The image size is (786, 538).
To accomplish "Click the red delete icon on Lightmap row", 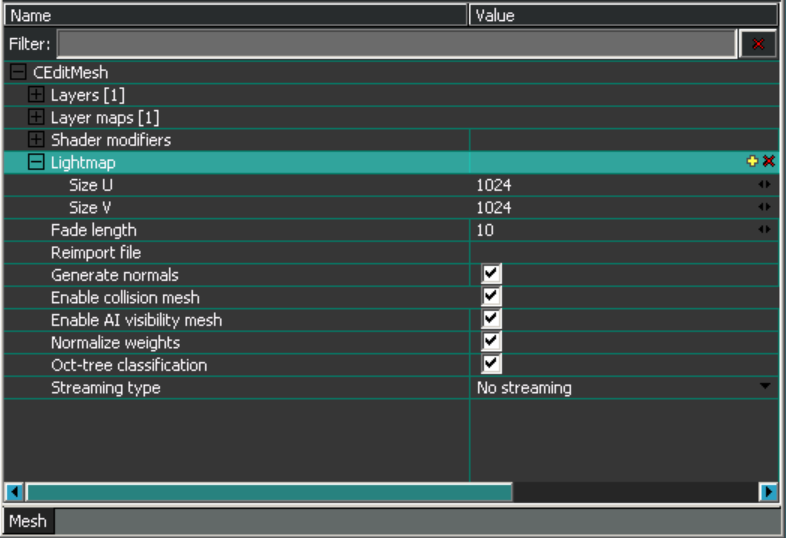I will [x=768, y=161].
